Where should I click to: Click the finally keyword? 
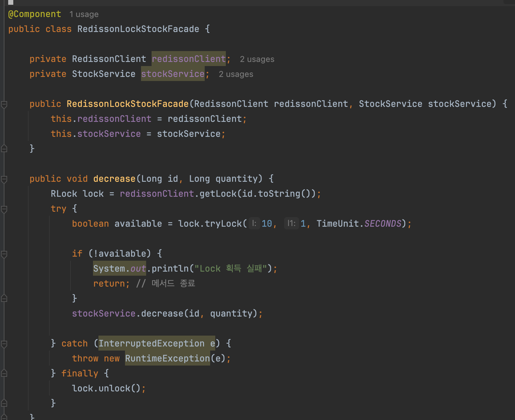click(x=79, y=373)
